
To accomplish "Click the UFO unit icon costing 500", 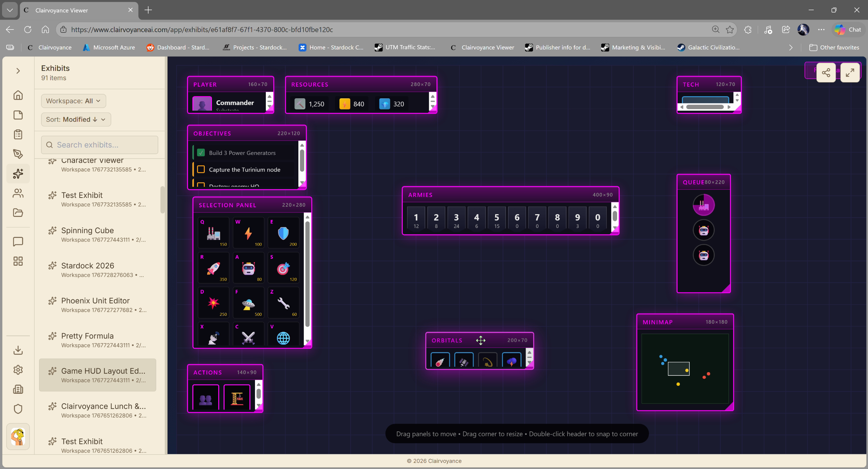I will [248, 303].
